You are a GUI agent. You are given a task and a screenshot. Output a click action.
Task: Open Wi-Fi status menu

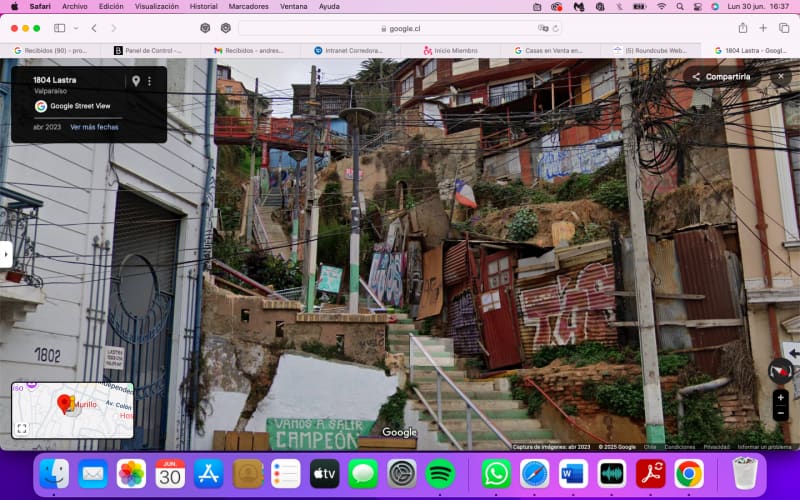tap(661, 6)
